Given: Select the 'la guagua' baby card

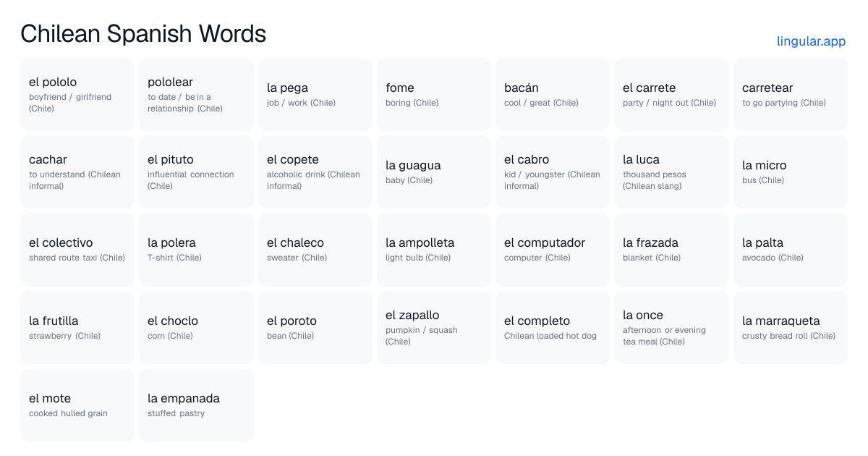Looking at the screenshot, I should tap(434, 172).
